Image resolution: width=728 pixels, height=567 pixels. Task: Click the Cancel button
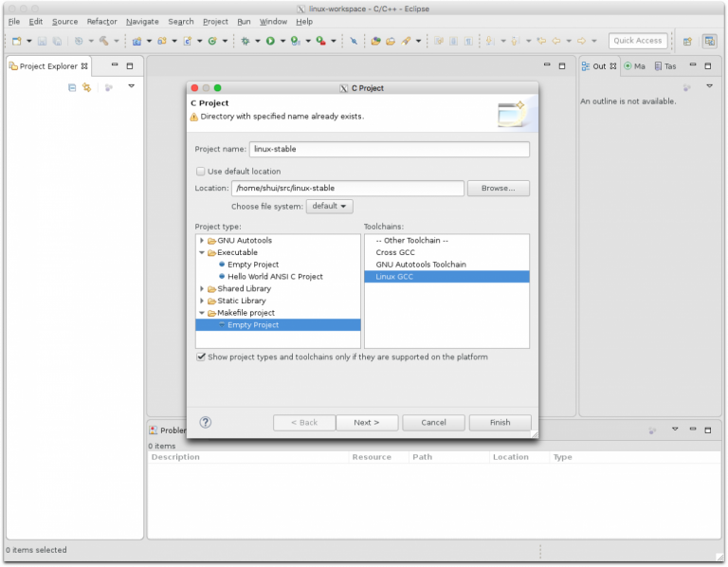click(x=433, y=423)
